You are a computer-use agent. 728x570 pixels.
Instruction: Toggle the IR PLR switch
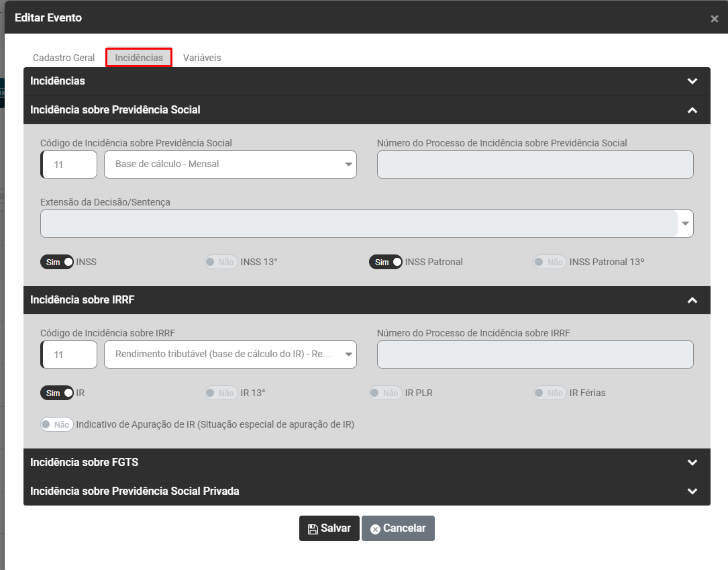click(385, 393)
